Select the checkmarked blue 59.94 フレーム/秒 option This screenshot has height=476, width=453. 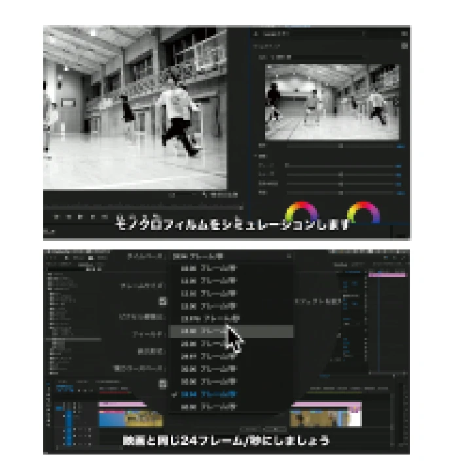coord(232,394)
